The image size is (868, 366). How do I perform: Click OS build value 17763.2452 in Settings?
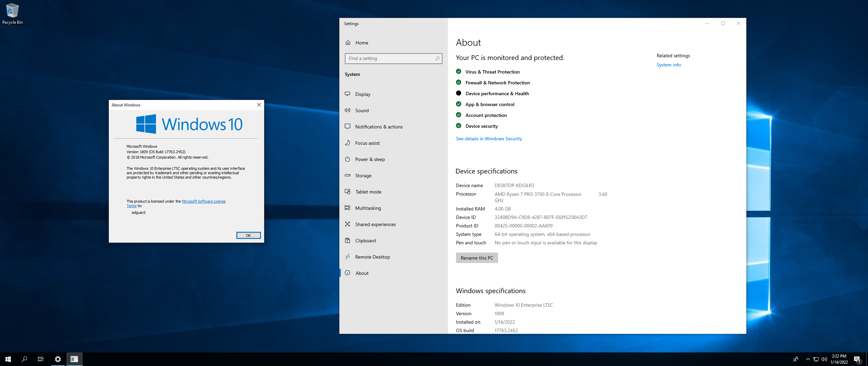pos(506,330)
